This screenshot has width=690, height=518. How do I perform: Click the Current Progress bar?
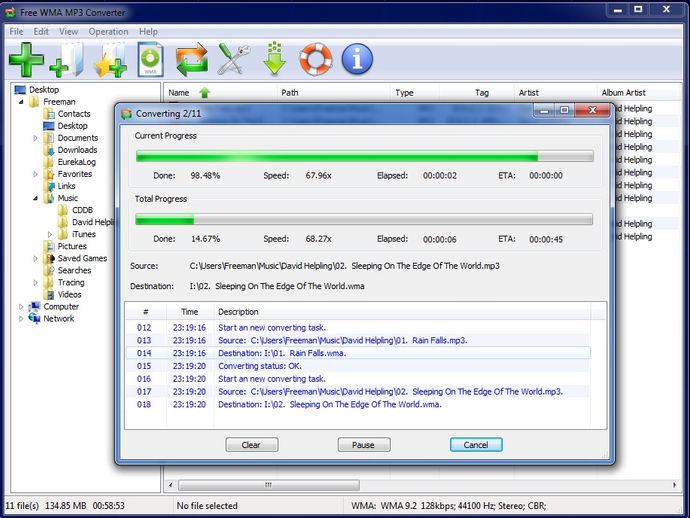(x=364, y=156)
